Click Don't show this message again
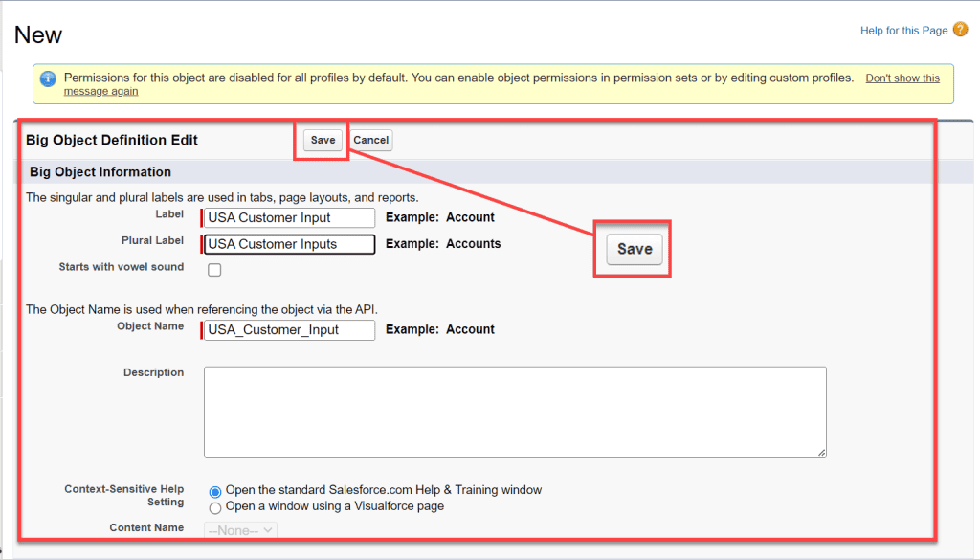980x559 pixels. tap(902, 78)
